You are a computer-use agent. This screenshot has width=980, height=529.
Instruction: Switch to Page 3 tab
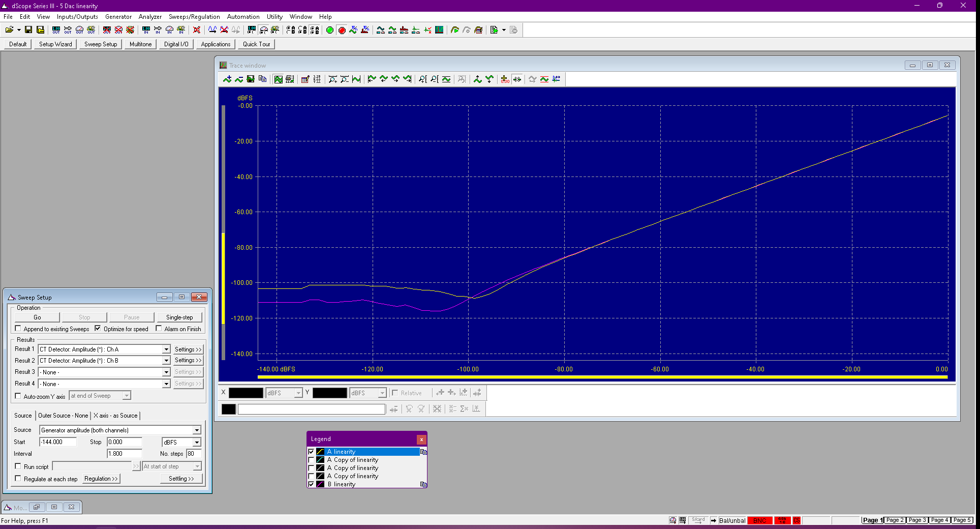point(917,520)
